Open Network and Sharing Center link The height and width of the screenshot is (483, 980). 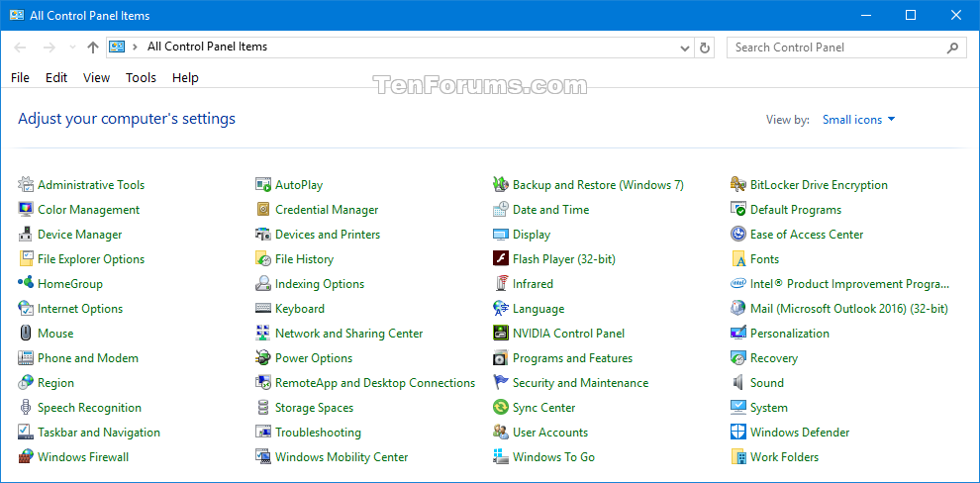(x=348, y=333)
